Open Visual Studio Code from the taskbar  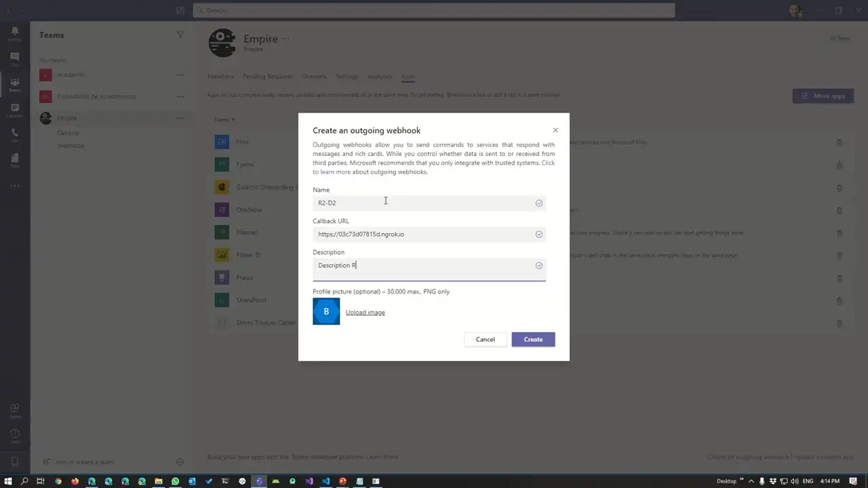click(x=326, y=481)
